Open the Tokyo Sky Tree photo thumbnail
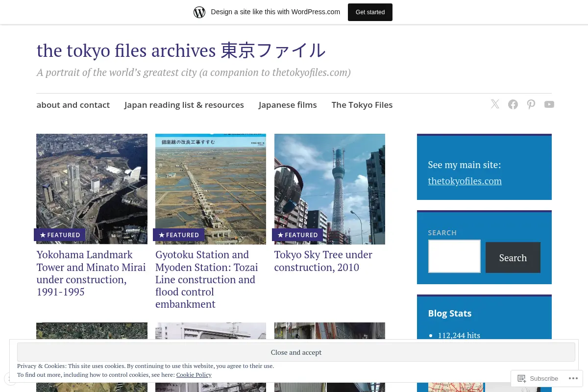 (x=330, y=189)
